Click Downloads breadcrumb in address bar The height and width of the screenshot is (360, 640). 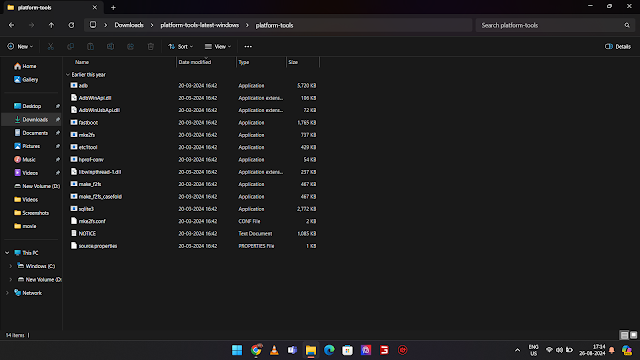pos(129,25)
